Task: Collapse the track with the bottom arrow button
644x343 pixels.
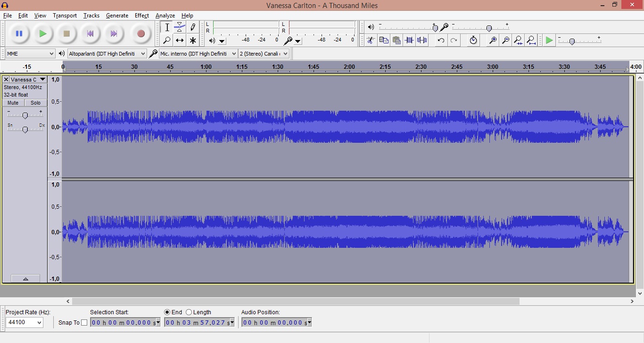Action: coord(25,279)
